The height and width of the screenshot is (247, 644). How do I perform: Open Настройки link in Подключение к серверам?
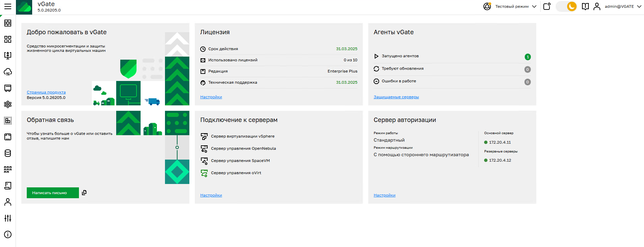point(211,195)
